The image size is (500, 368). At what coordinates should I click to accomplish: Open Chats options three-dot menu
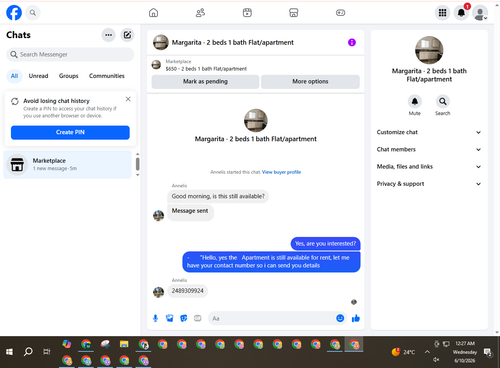(x=108, y=35)
